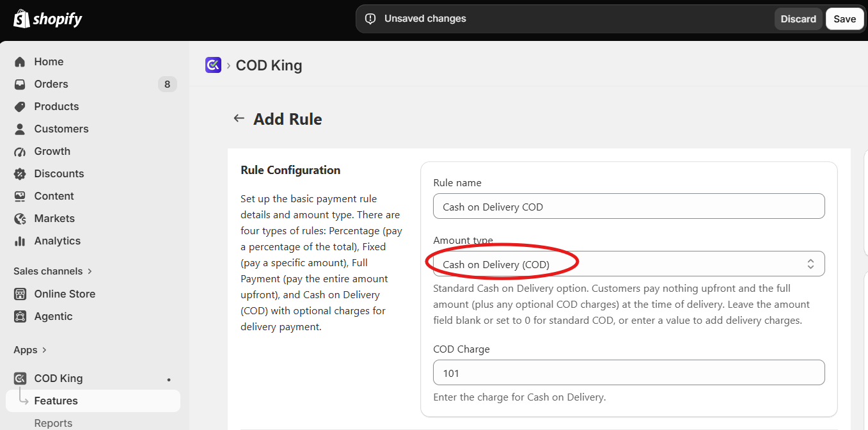Click the COD King sidebar app icon

click(x=20, y=378)
